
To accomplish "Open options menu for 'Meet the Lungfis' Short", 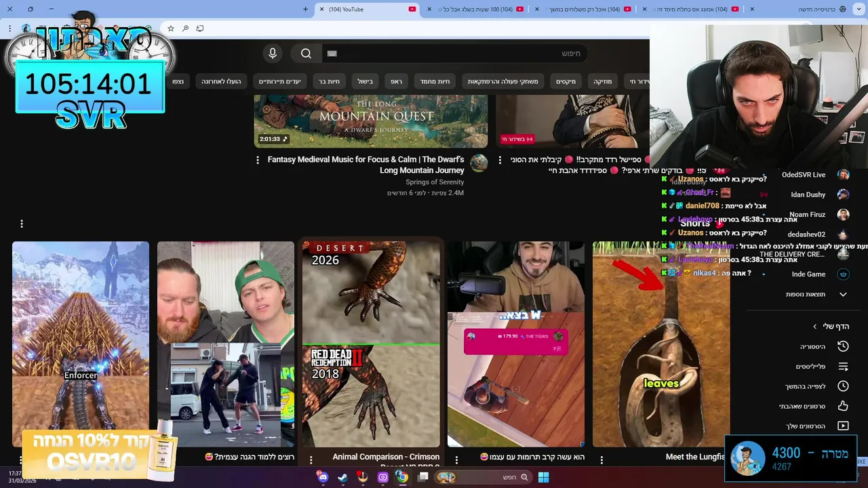I will pyautogui.click(x=601, y=460).
